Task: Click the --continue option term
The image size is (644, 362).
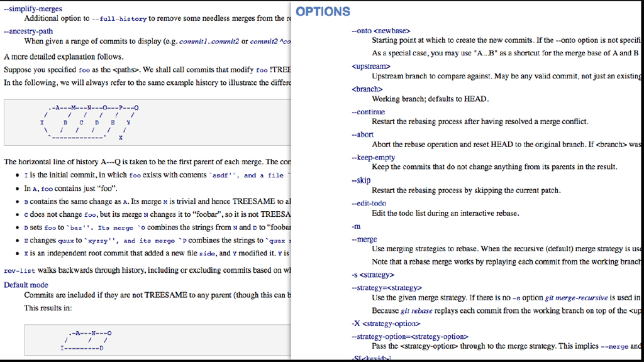Action: tap(368, 112)
